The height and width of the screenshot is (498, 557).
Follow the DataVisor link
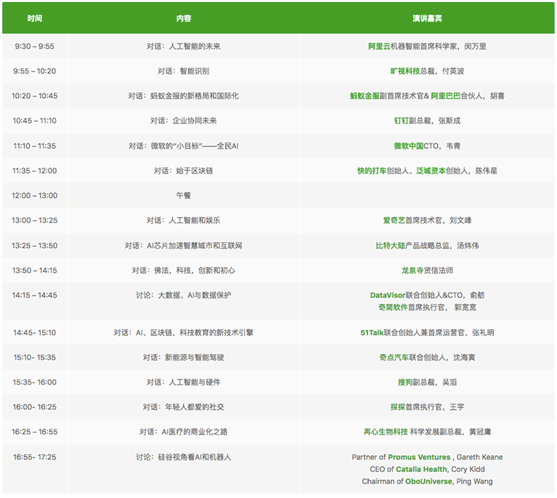(x=387, y=295)
